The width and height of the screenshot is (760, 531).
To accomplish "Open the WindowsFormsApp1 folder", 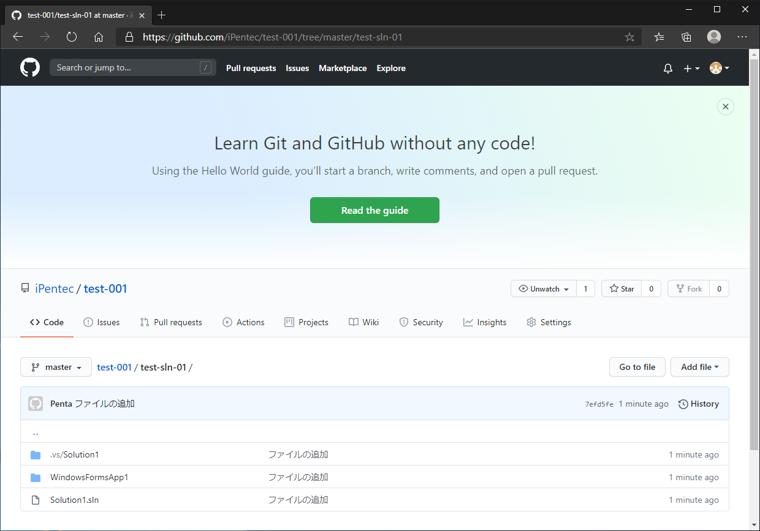I will pos(89,477).
